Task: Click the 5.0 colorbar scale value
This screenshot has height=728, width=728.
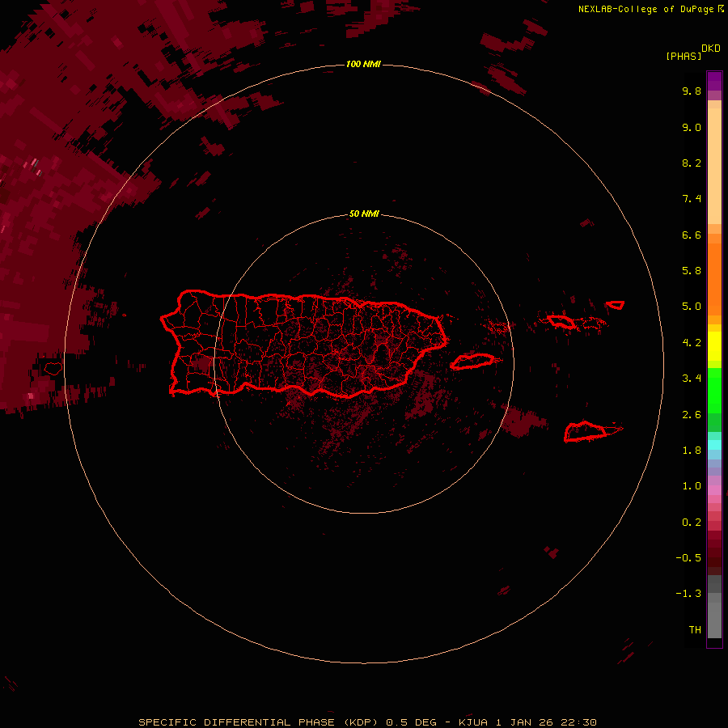Action: tap(692, 307)
